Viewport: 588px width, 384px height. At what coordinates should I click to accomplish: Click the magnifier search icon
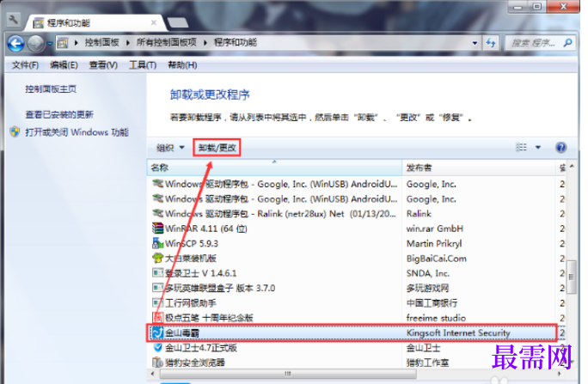coord(567,43)
